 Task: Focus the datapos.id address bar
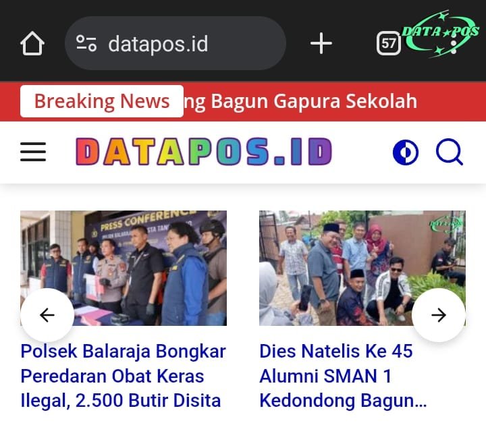pos(175,43)
